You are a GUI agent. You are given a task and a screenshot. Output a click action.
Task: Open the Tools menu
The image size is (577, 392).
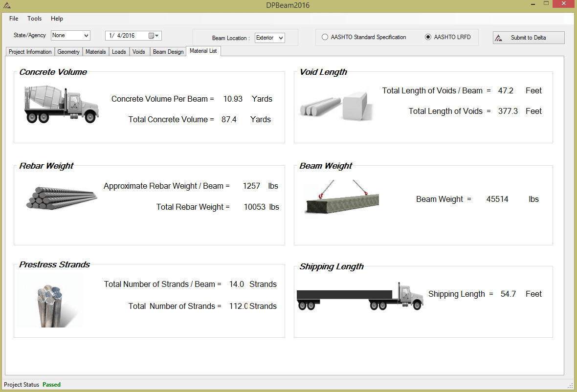click(x=34, y=19)
